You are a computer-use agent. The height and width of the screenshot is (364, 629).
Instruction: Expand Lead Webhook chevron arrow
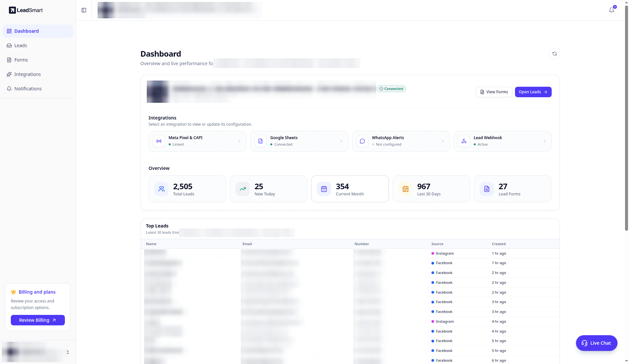coord(545,141)
